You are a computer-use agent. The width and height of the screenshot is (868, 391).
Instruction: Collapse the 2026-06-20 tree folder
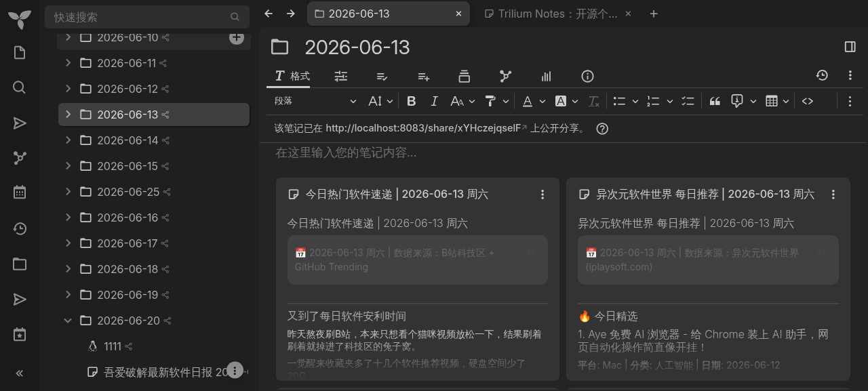point(68,321)
